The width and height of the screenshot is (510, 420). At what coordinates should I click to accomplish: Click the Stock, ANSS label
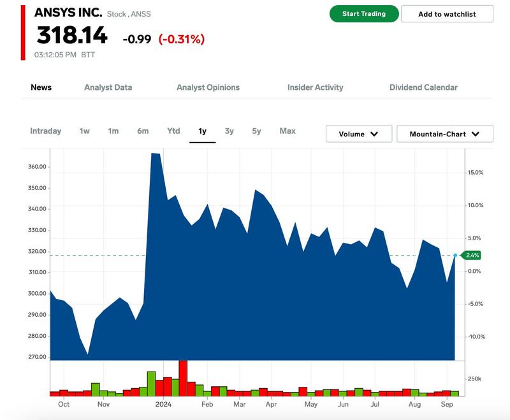(129, 14)
